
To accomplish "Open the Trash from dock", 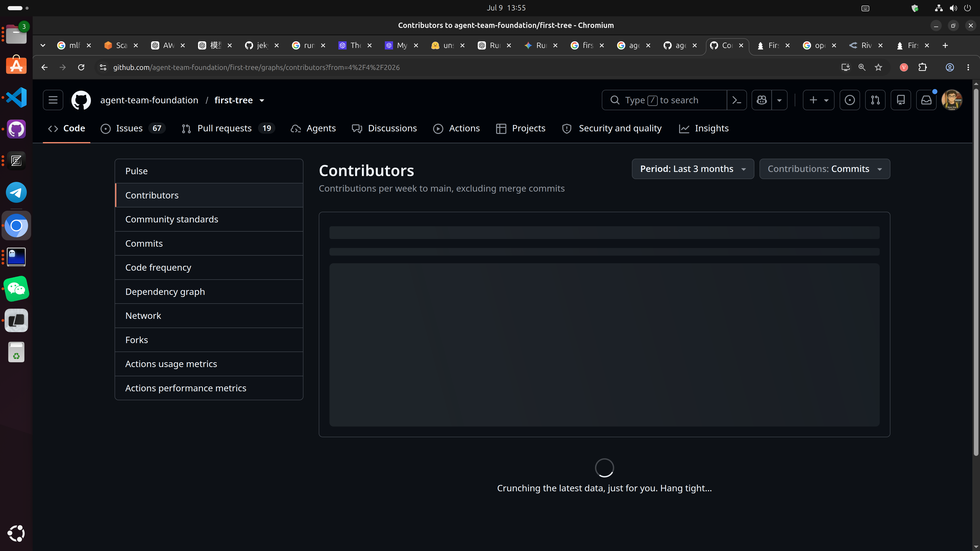I will (16, 352).
